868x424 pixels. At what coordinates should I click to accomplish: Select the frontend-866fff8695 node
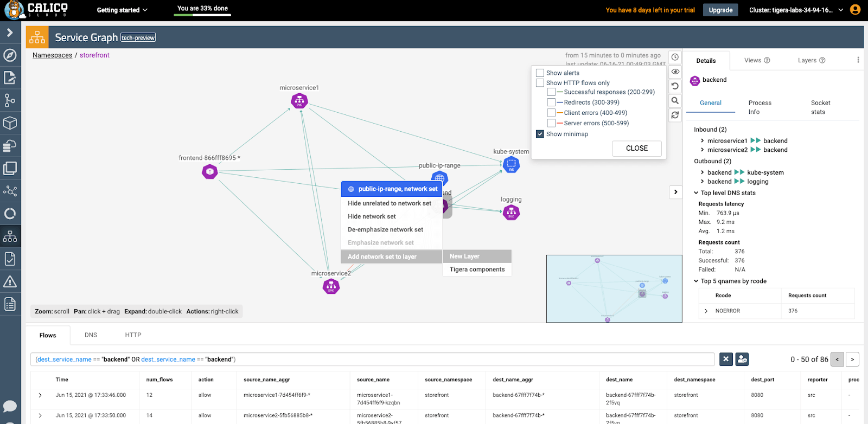210,172
